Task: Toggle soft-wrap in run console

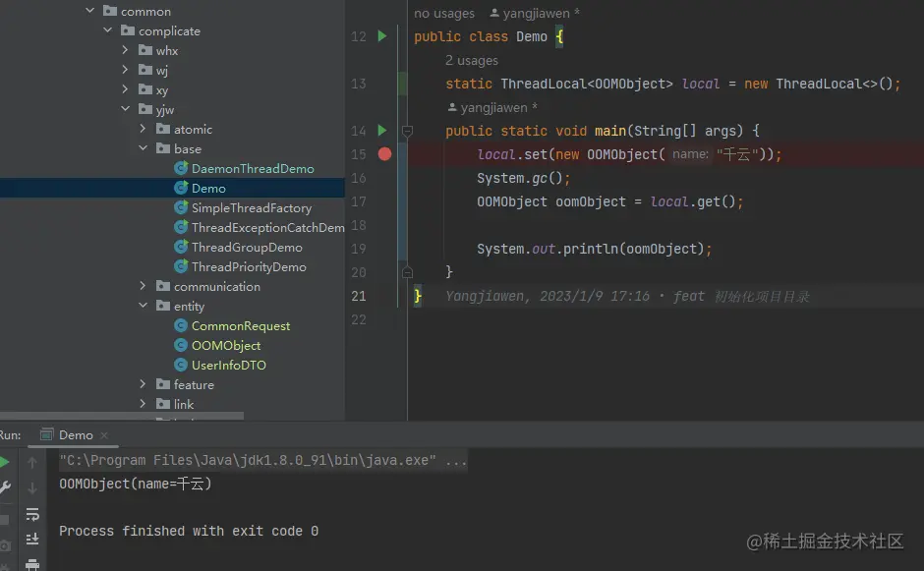Action: coord(32,514)
